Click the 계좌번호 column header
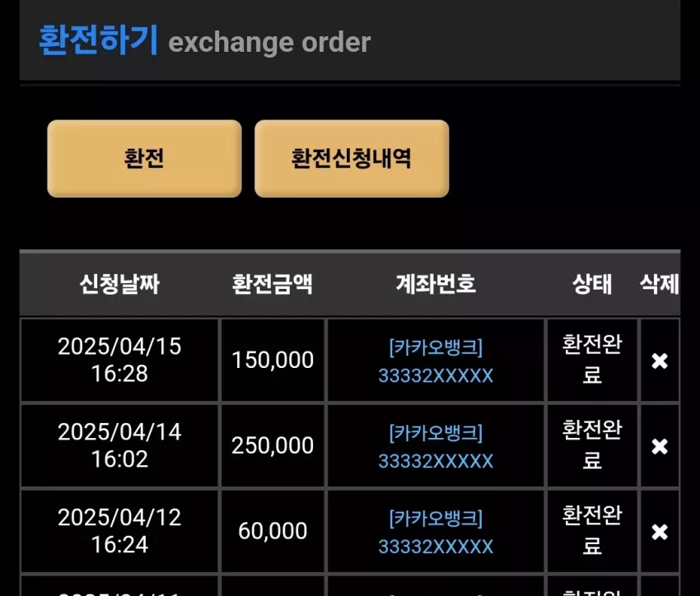 (x=436, y=284)
